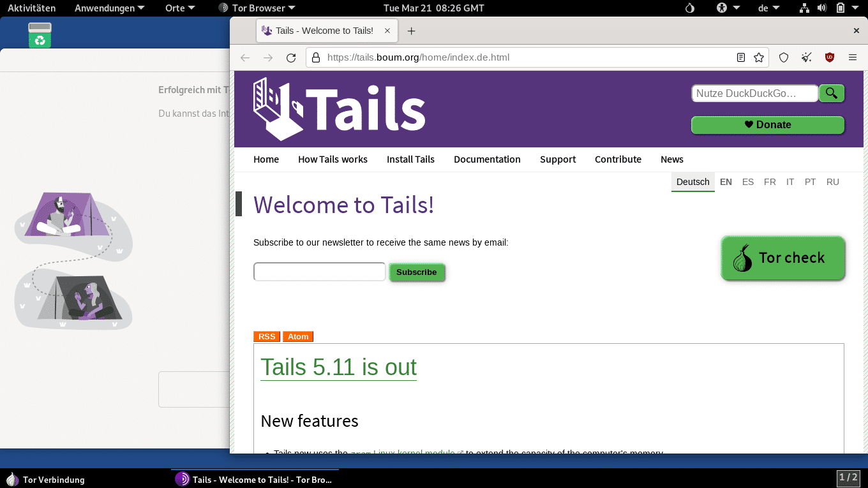
Task: Open the Tor Browser app menu in top bar
Action: click(257, 8)
